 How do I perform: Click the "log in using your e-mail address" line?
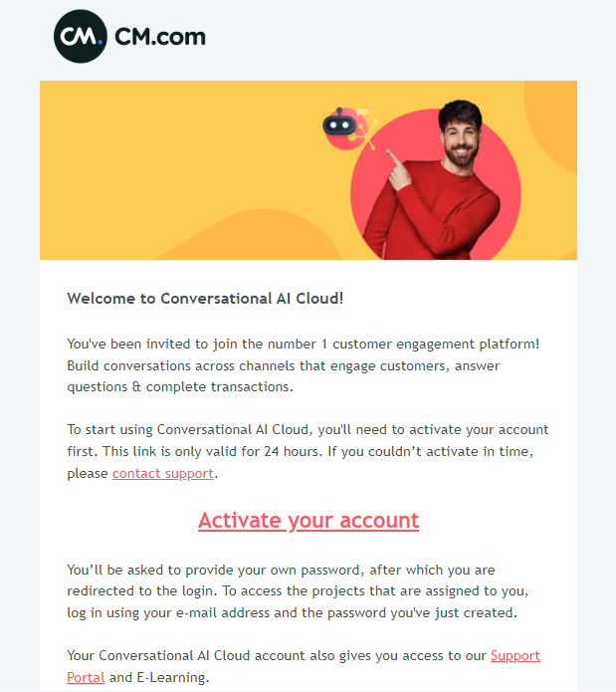click(292, 612)
